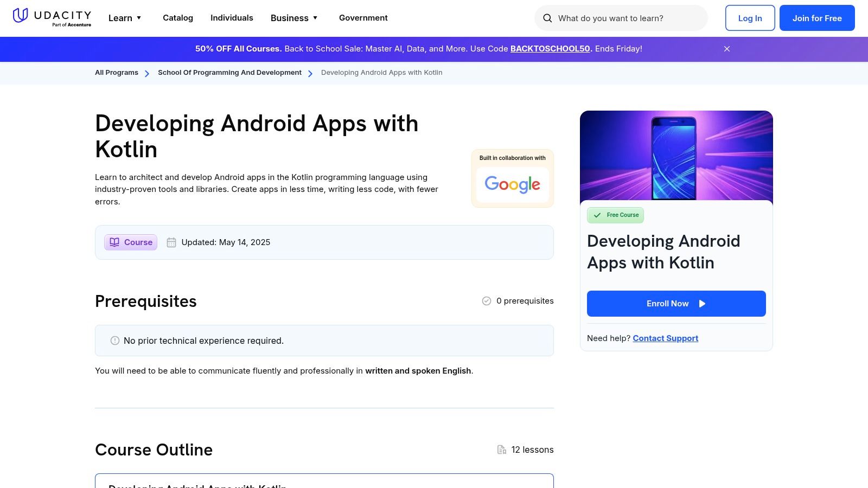Click the Enroll Now button
The width and height of the screenshot is (868, 488).
(x=676, y=304)
